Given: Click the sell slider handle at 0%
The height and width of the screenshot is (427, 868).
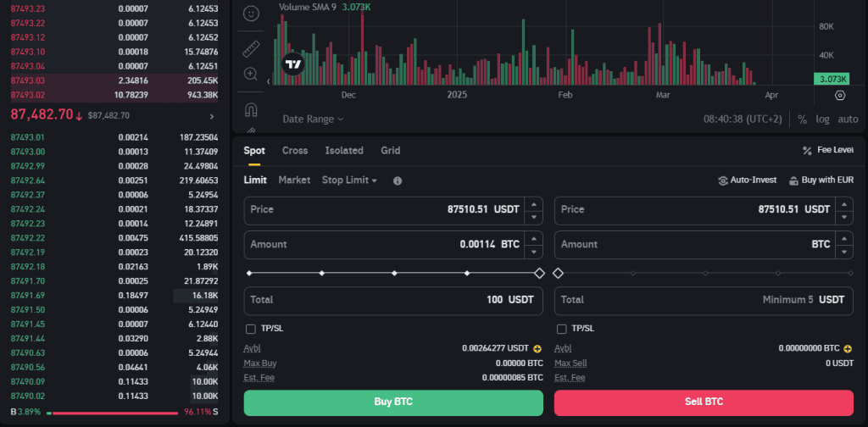Looking at the screenshot, I should coord(558,274).
